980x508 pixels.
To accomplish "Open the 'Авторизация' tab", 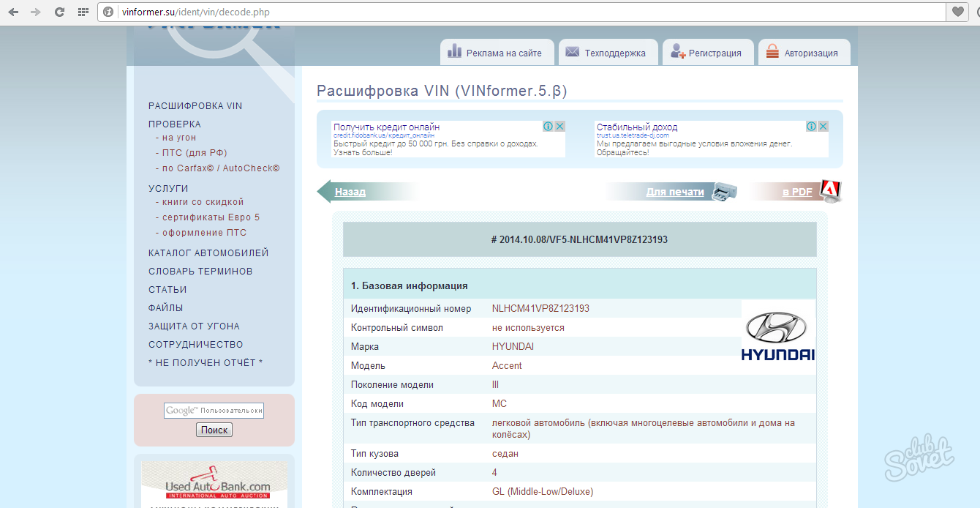I will pyautogui.click(x=803, y=53).
